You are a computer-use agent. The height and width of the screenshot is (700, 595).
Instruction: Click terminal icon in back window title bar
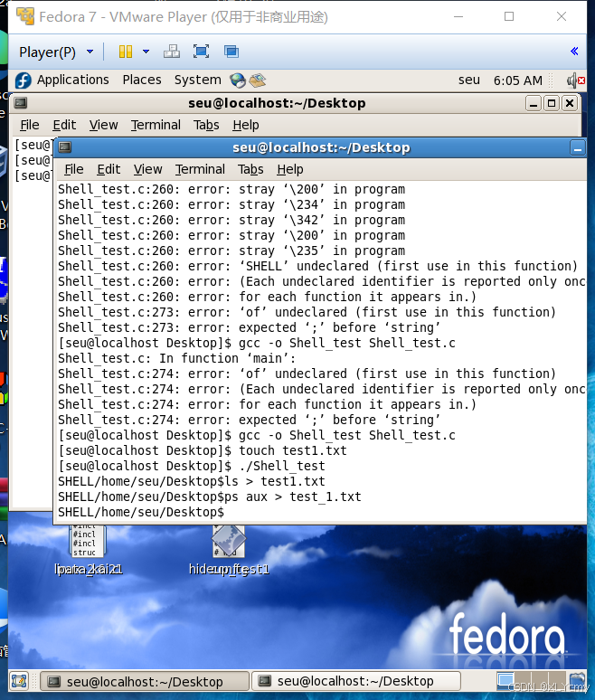21,103
